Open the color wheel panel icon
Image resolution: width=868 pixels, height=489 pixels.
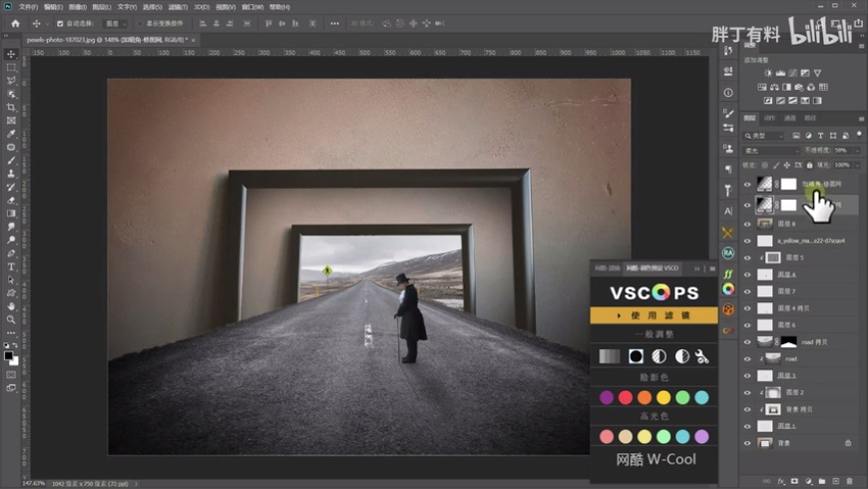[x=728, y=288]
